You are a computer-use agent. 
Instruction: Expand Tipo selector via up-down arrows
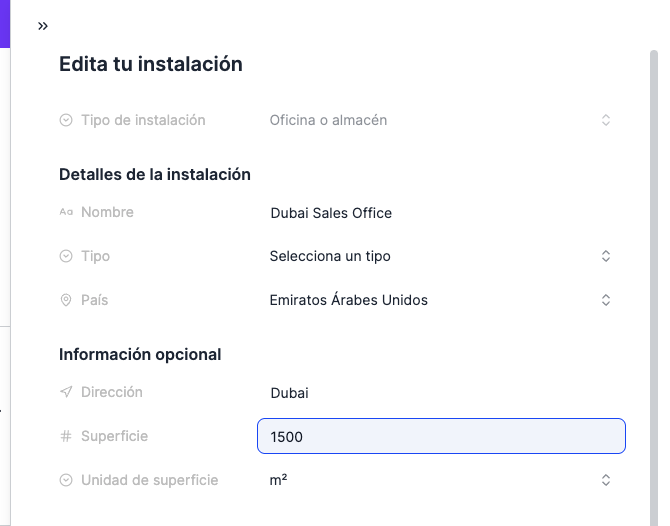tap(605, 256)
